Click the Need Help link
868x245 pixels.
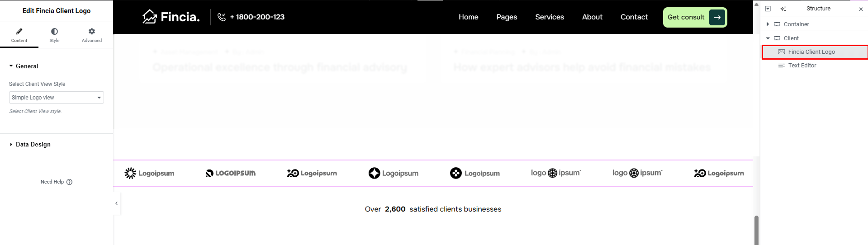56,182
